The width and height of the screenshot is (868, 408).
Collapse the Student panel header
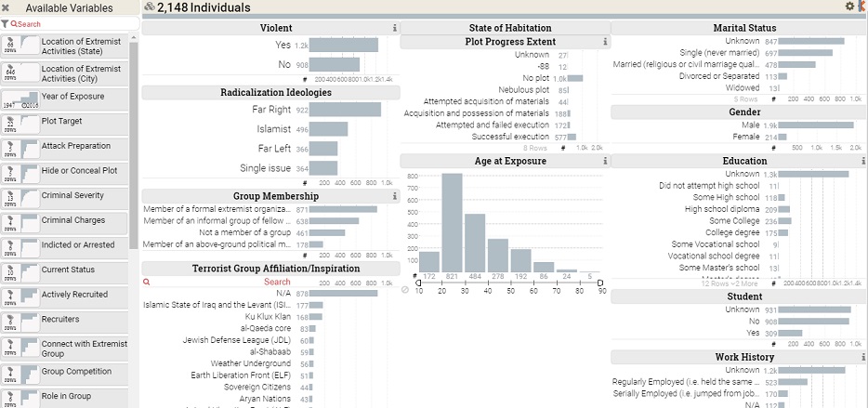point(738,296)
